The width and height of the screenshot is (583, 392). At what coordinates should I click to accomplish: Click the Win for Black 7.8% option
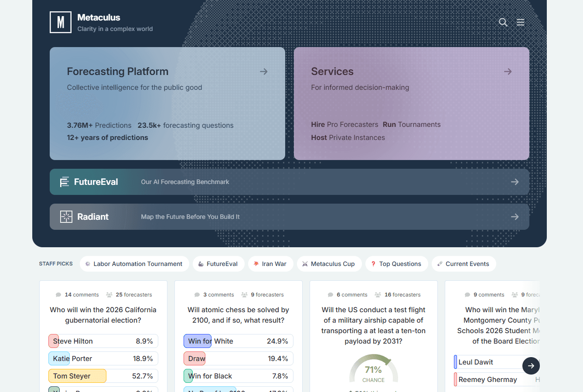click(x=239, y=376)
